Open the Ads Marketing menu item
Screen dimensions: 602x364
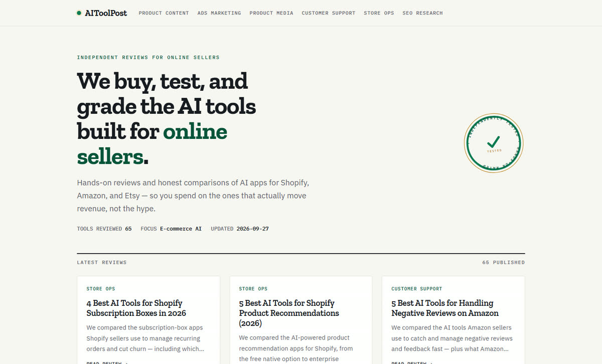click(x=219, y=13)
